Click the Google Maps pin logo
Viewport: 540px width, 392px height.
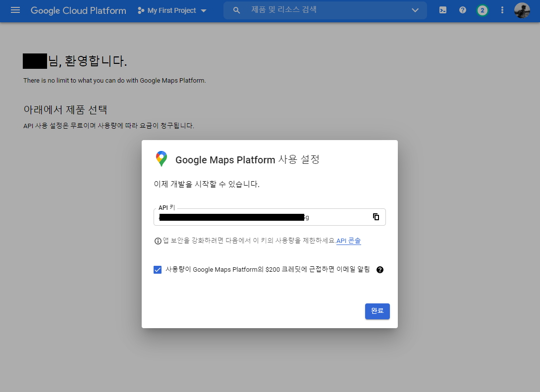pos(162,159)
